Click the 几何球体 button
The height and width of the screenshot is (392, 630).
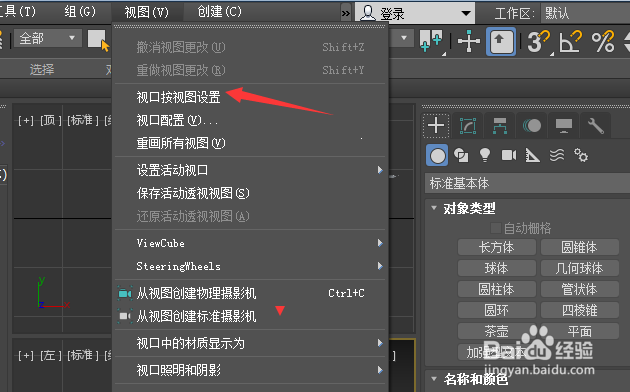pyautogui.click(x=579, y=268)
